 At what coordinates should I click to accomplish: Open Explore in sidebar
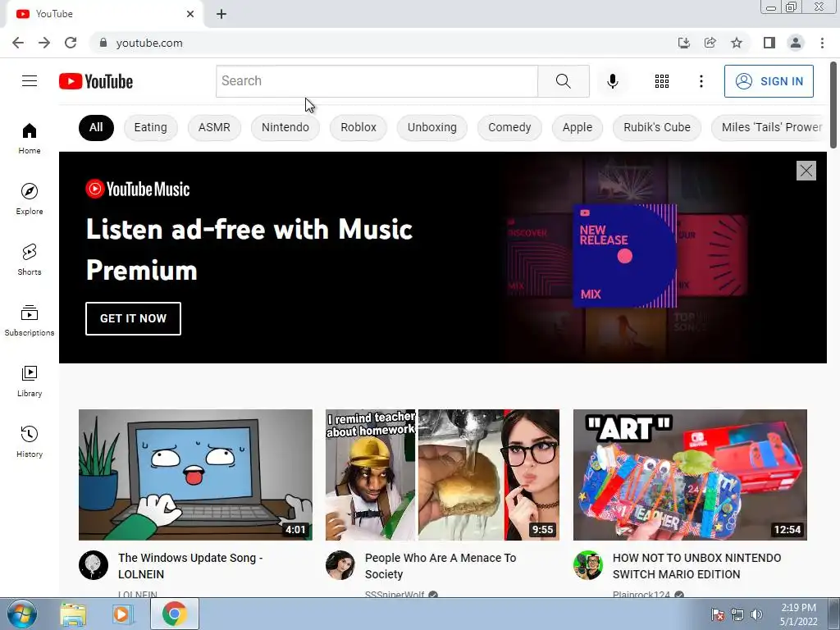pos(30,199)
